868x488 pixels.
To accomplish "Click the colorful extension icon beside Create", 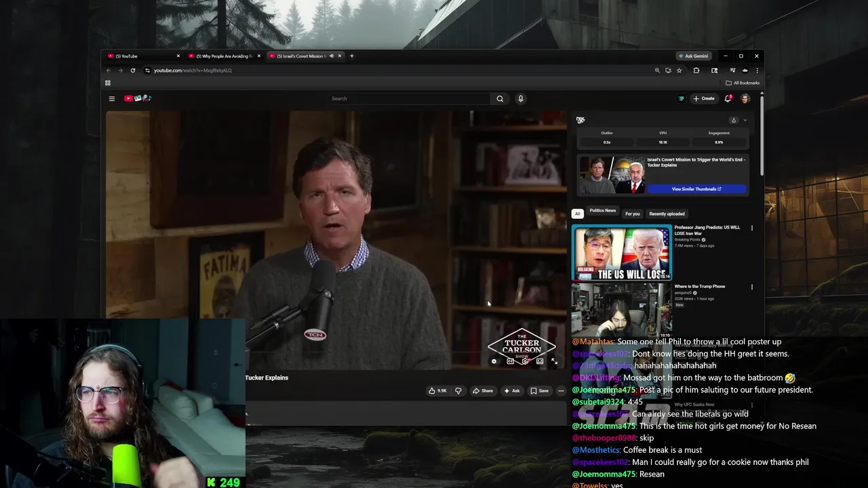I will 681,98.
